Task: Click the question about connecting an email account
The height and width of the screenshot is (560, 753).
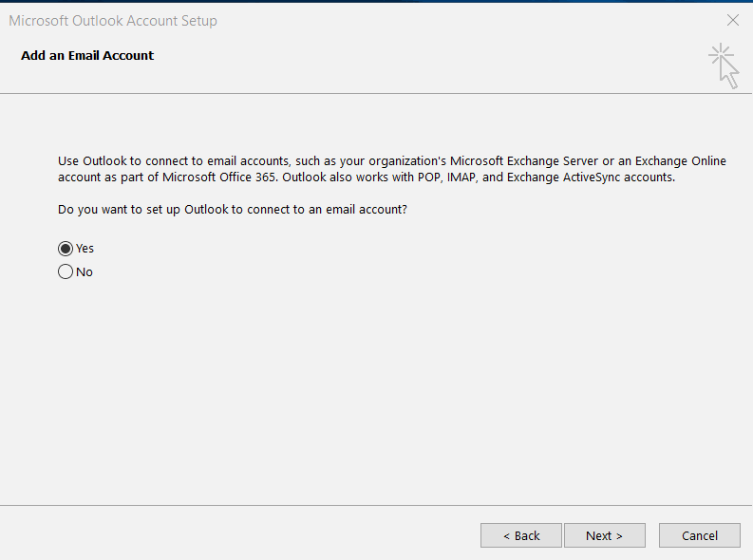Action: pos(233,210)
